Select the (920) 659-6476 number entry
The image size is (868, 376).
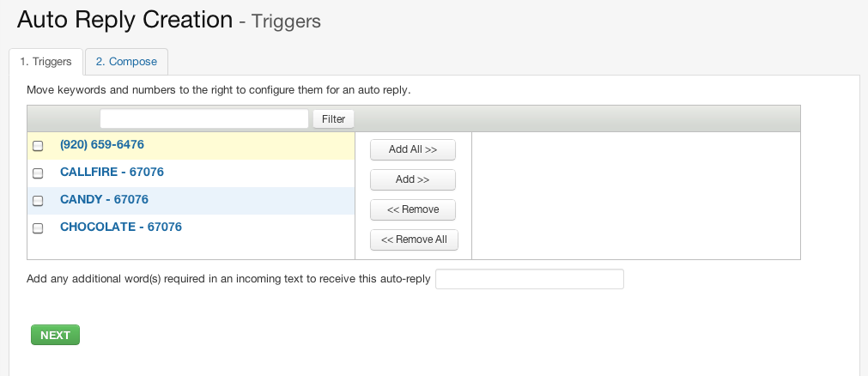pos(101,145)
